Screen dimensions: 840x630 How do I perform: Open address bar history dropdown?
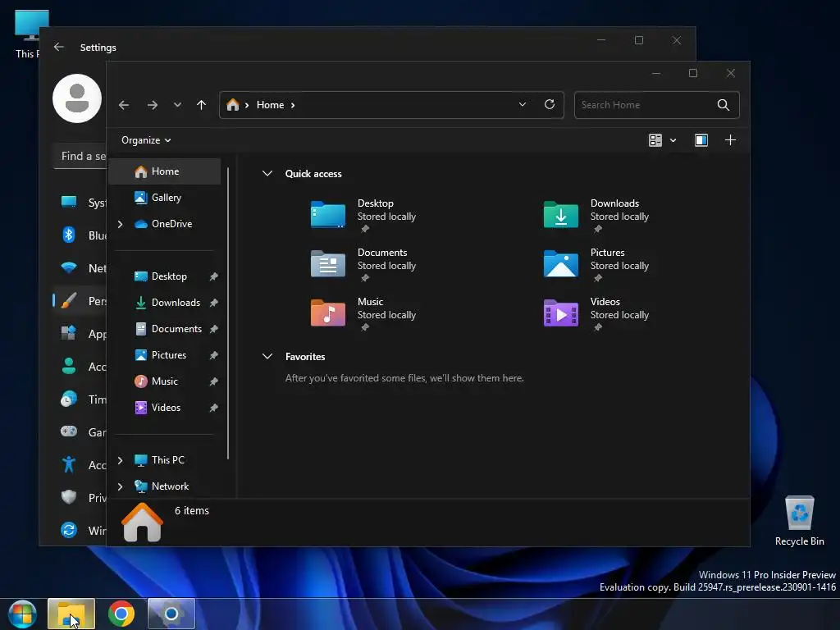pyautogui.click(x=523, y=104)
